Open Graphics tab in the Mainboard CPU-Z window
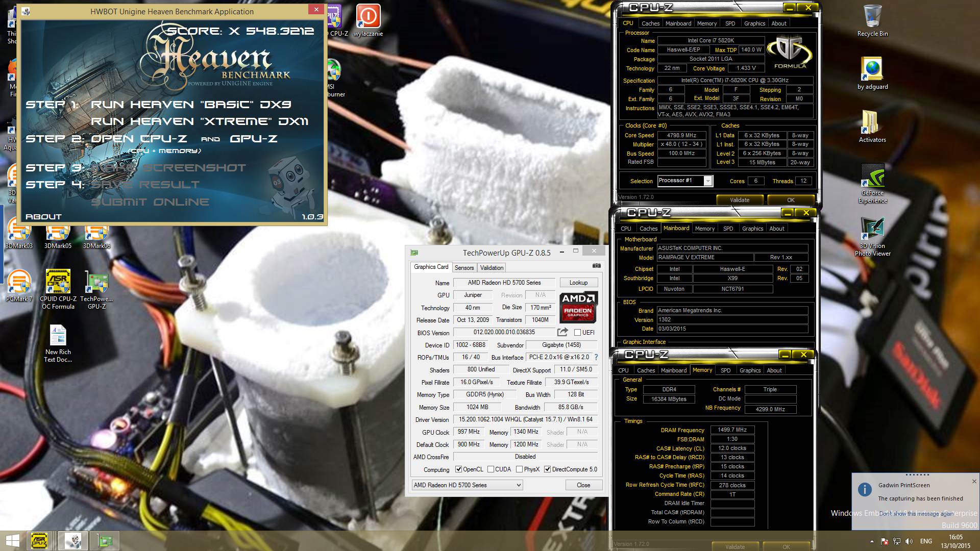The width and height of the screenshot is (980, 551). 752,229
